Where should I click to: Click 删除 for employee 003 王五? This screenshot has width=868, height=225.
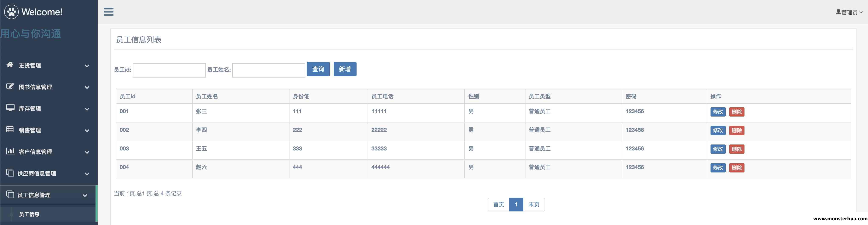pos(737,149)
